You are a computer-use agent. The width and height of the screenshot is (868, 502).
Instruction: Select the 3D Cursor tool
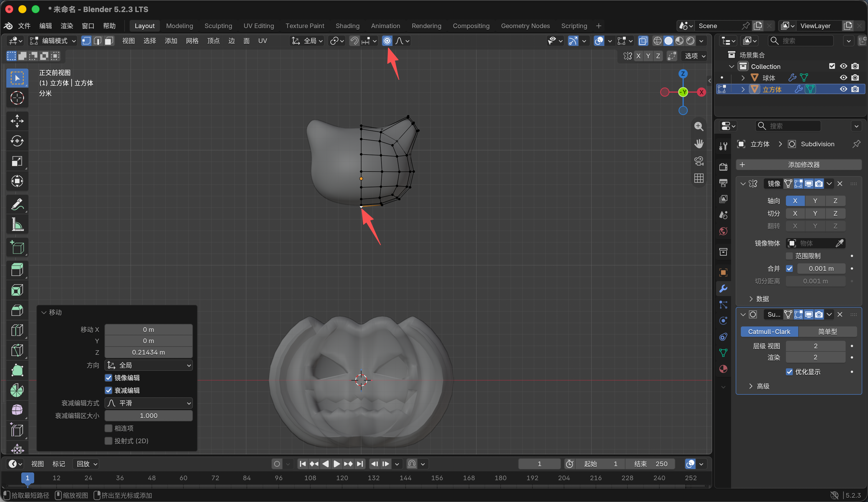pos(17,98)
